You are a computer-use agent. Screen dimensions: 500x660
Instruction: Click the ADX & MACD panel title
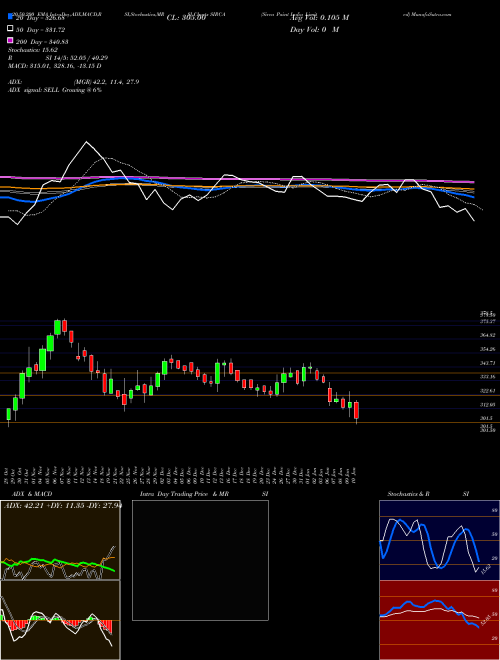[x=32, y=494]
